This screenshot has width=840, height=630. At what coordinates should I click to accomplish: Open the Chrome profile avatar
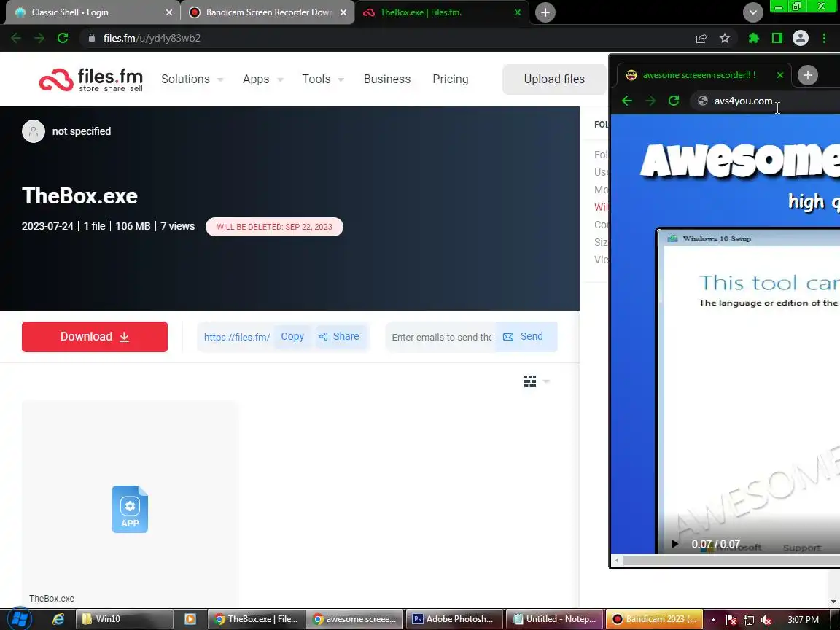click(801, 38)
